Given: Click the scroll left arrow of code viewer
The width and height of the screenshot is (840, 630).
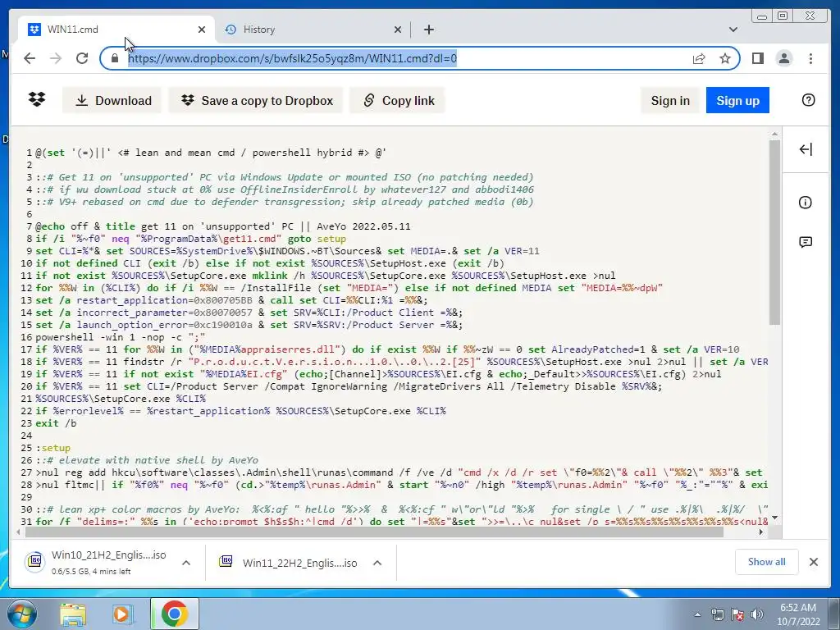Looking at the screenshot, I should pyautogui.click(x=20, y=532).
